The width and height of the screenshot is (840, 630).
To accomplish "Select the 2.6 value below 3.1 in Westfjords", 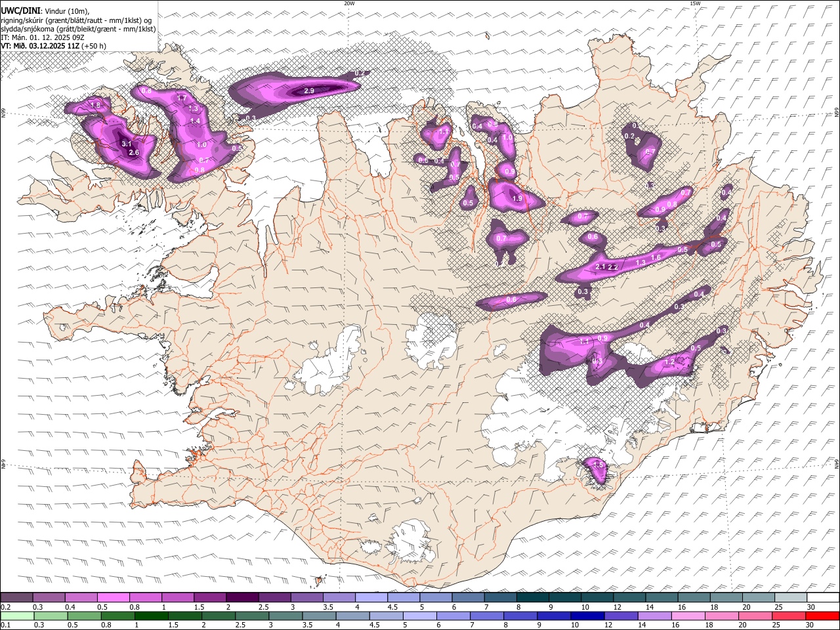I will [x=134, y=152].
